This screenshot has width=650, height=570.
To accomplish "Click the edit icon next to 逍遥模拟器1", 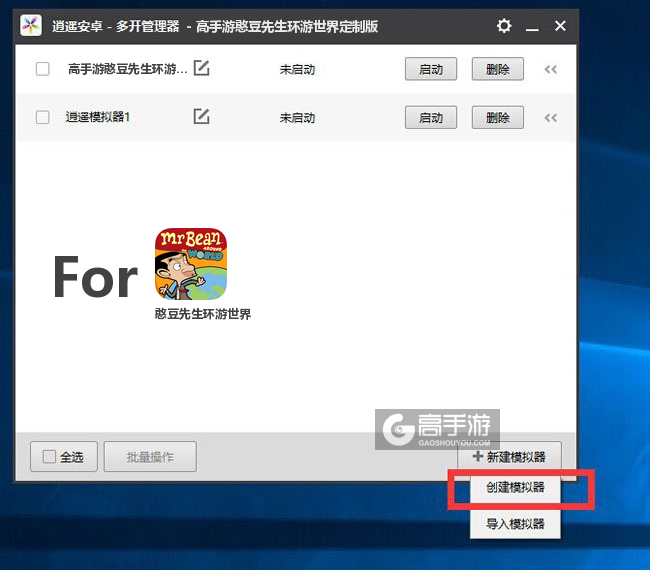I will [x=201, y=116].
